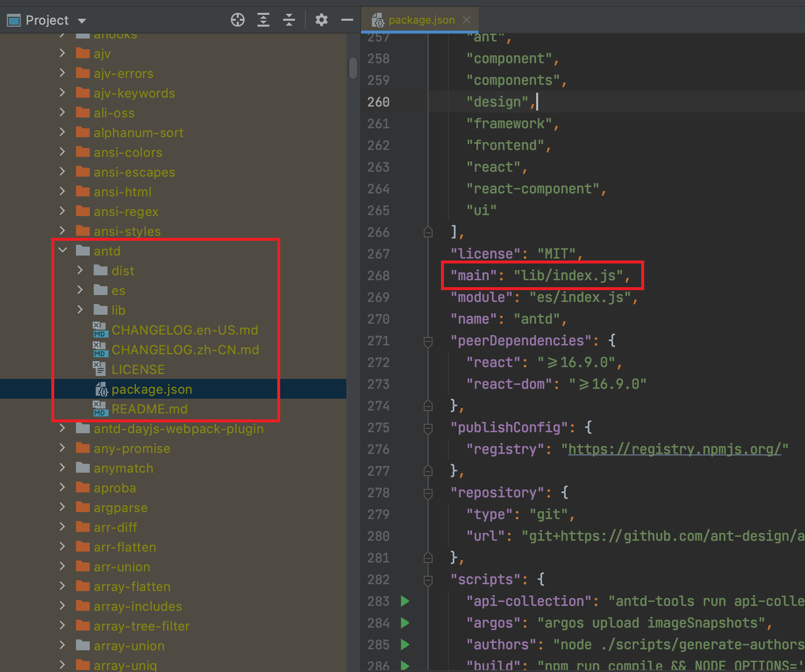Click the Expand All icon in Project toolbar
Image resolution: width=805 pixels, height=672 pixels.
[263, 20]
